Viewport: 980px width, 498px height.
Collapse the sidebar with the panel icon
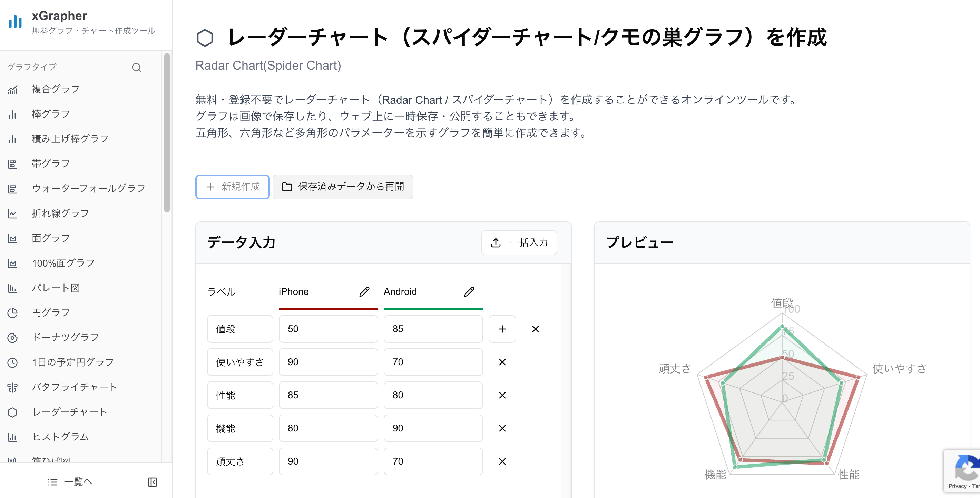pyautogui.click(x=152, y=482)
